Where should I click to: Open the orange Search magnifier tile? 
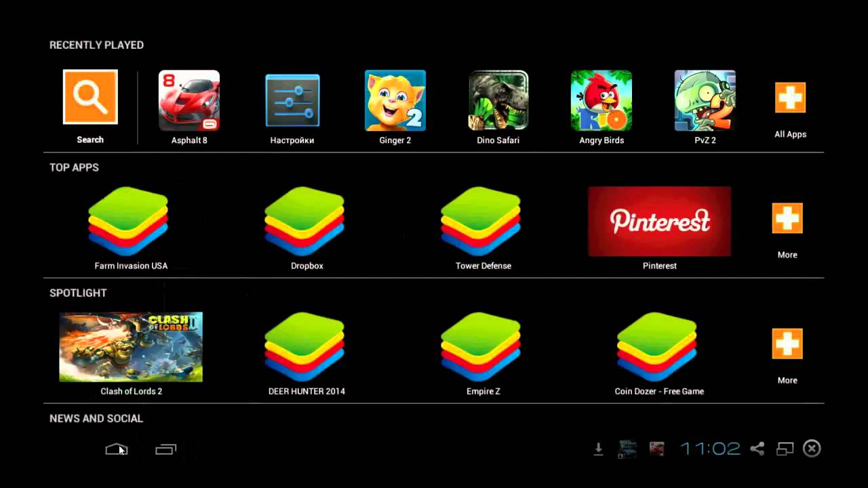(x=90, y=97)
